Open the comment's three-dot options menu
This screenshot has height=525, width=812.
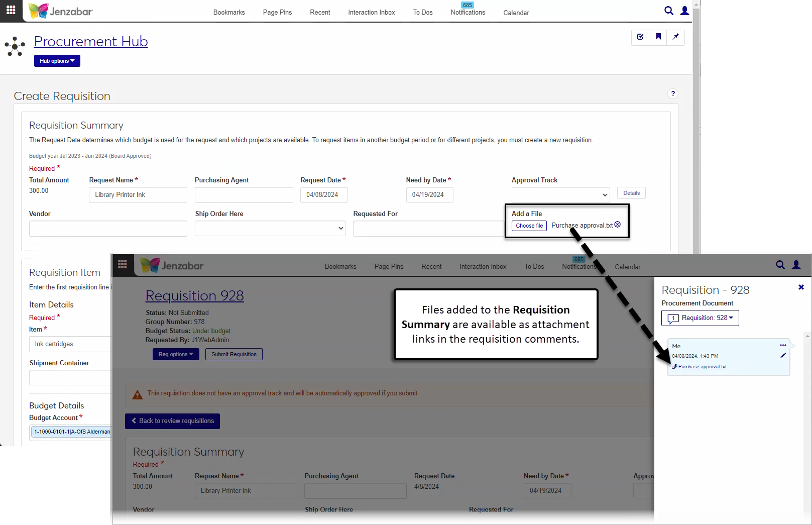(x=783, y=345)
